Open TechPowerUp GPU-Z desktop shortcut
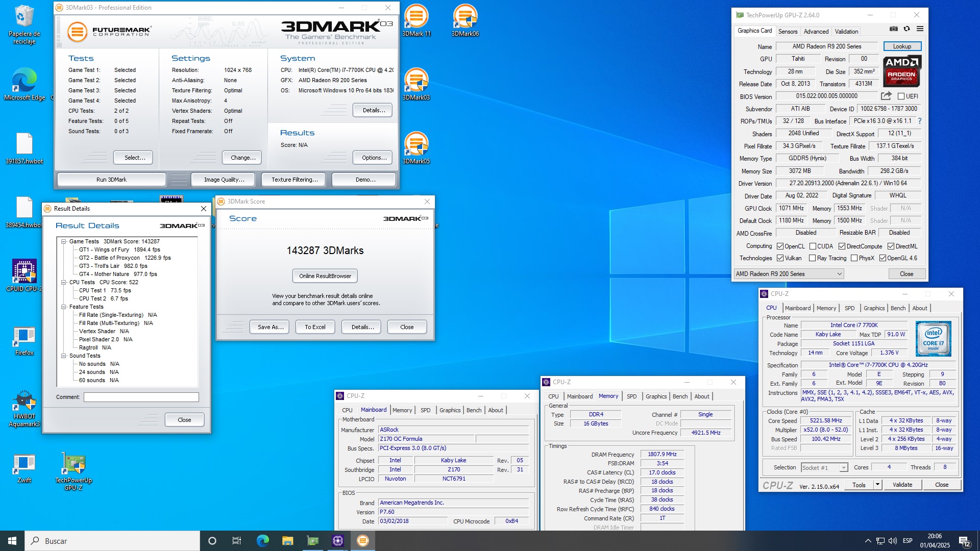The image size is (980, 551). [x=73, y=471]
